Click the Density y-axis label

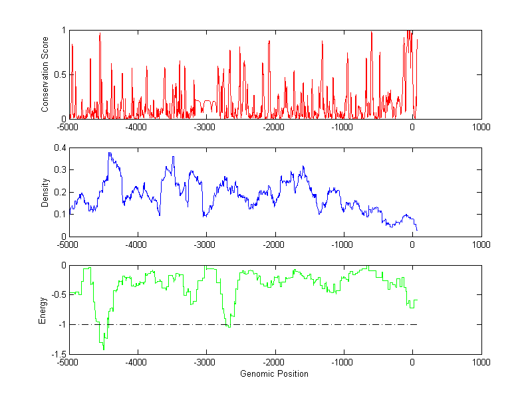click(x=45, y=192)
